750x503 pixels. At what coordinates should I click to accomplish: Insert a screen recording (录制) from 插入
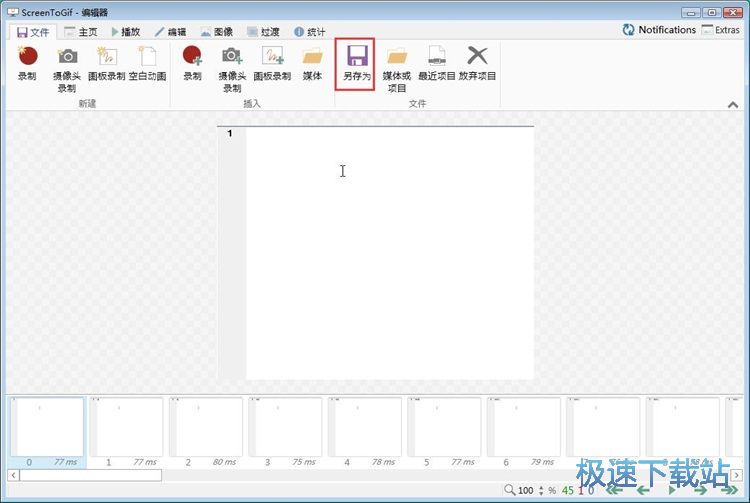pyautogui.click(x=192, y=64)
